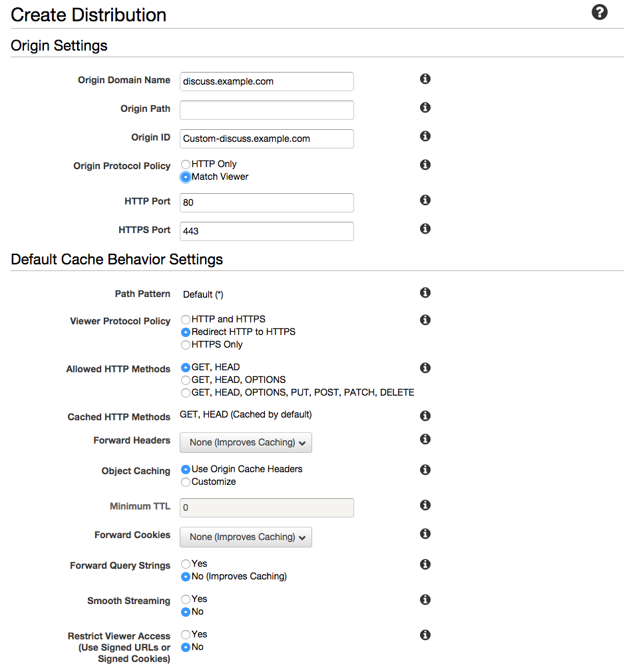Click the Origin Path text field
Image resolution: width=627 pixels, height=672 pixels.
click(267, 110)
